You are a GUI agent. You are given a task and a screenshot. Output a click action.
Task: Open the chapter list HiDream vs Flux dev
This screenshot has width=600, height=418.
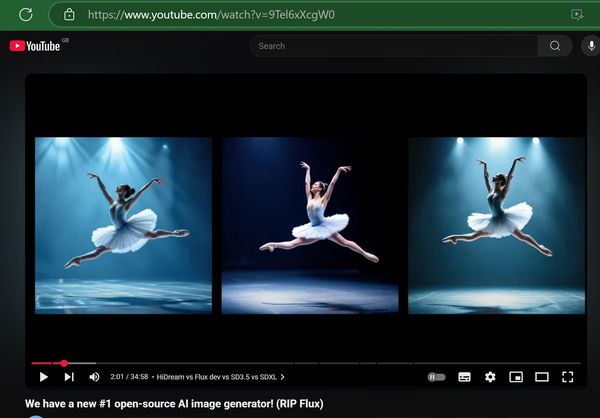point(220,377)
